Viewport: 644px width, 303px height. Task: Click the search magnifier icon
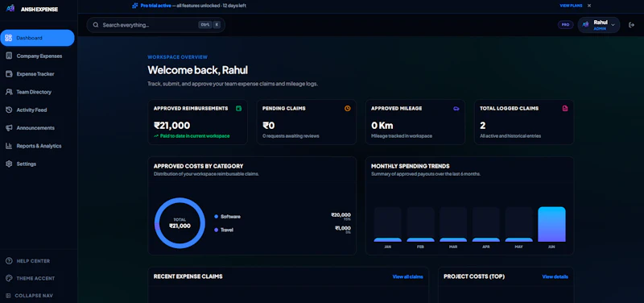pos(96,25)
